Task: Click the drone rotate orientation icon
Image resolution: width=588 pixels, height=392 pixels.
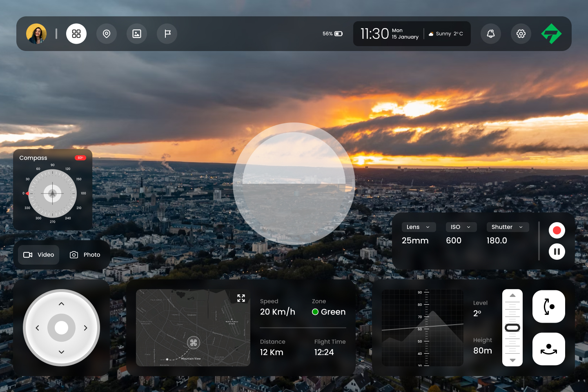Action: pos(549,307)
